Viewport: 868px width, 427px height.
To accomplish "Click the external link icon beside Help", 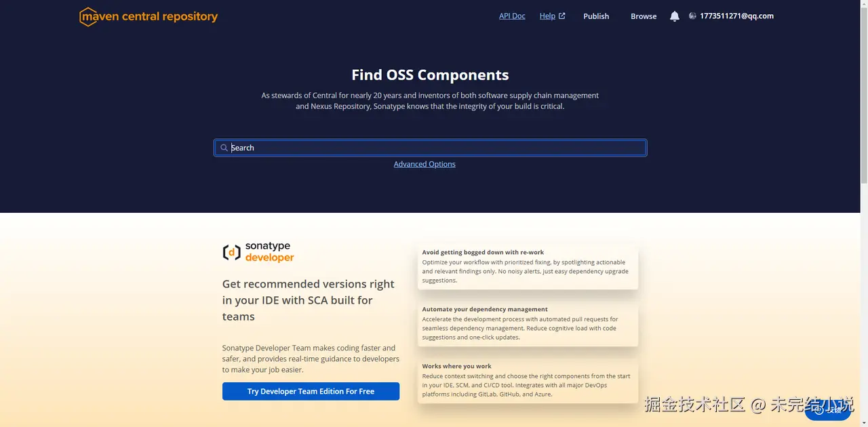I will pos(561,16).
